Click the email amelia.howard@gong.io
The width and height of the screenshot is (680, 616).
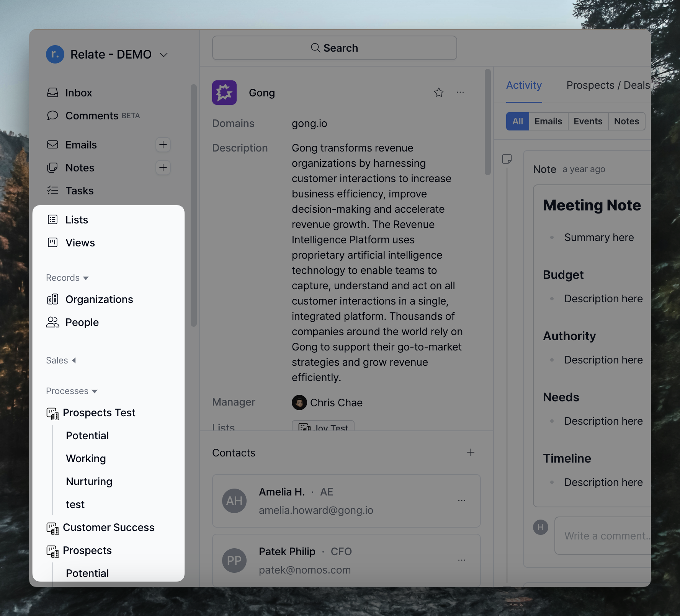[316, 510]
